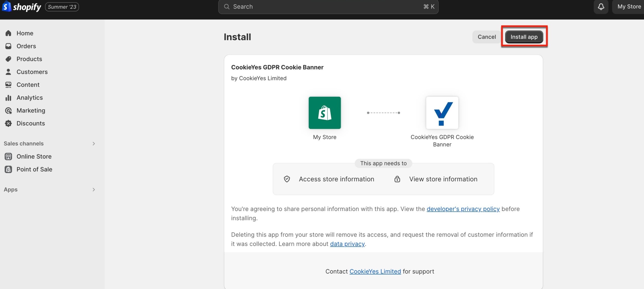The image size is (644, 289).
Task: Click the My Store label under logo
Action: pos(325,137)
